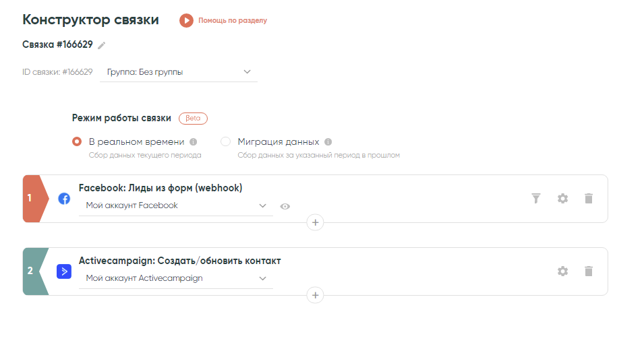Expand the Группа: Без группы dropdown
Screen dimensions: 644x357
(179, 72)
